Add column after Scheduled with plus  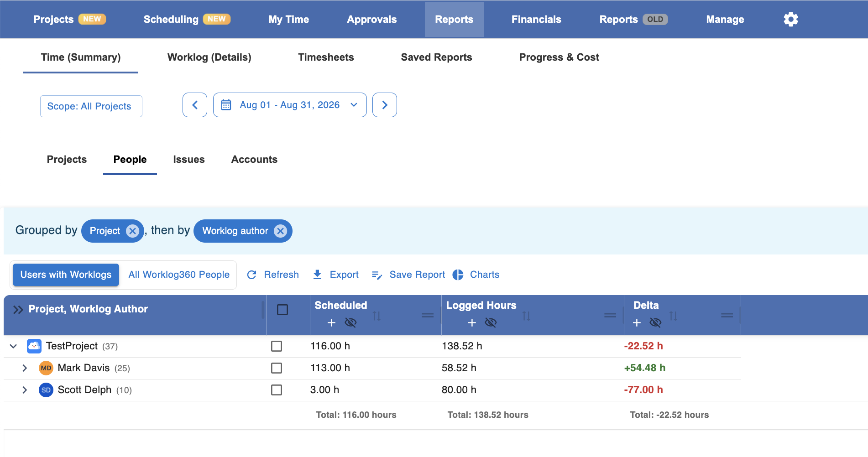(331, 322)
